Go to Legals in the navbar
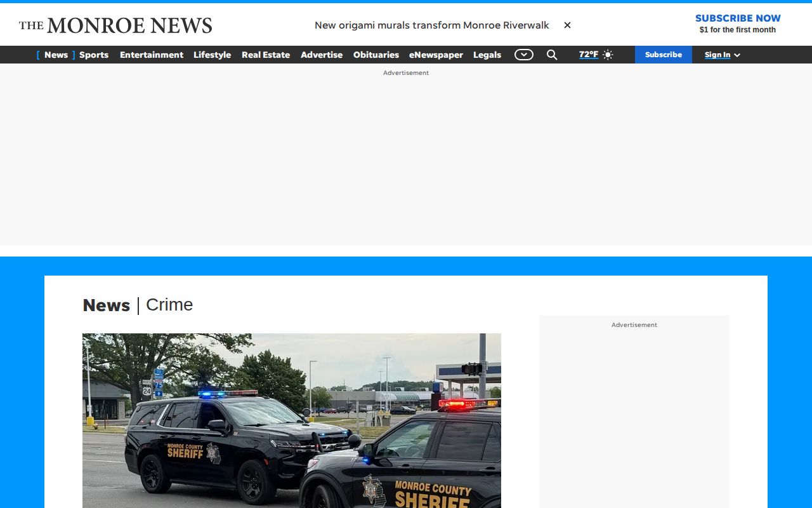 click(x=487, y=55)
